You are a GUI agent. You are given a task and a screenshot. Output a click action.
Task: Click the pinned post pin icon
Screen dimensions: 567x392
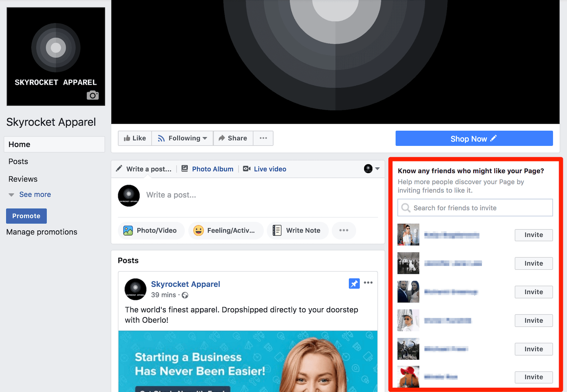354,283
